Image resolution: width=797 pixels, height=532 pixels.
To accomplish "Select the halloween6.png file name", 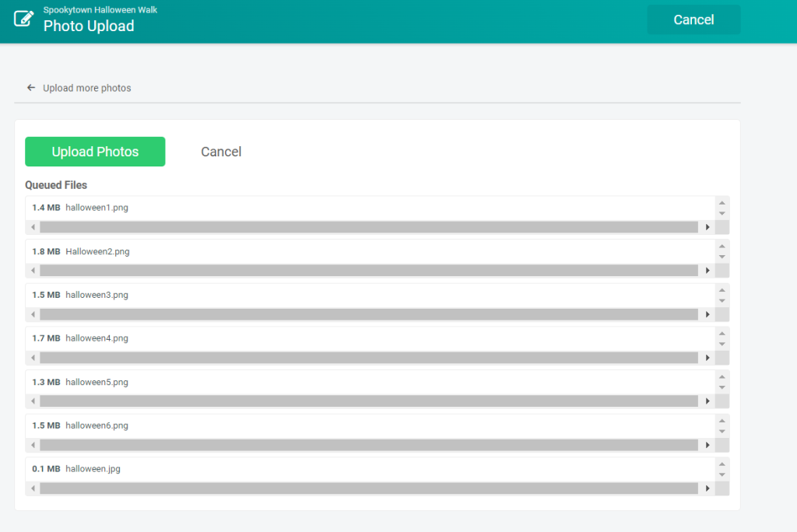I will 97,425.
